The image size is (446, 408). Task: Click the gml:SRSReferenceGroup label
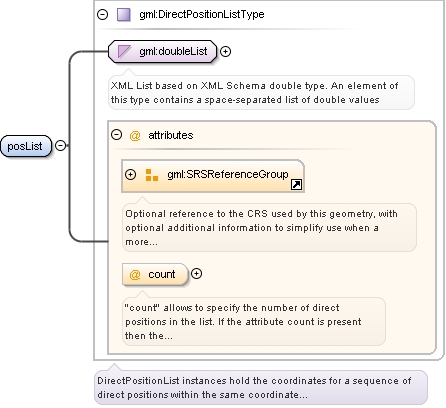tap(228, 174)
